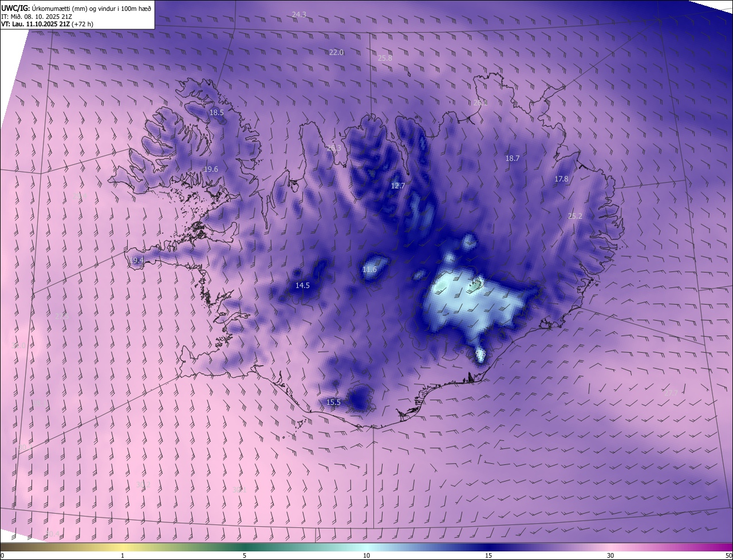733x560 pixels.
Task: Select the 'IT: Mið. 08. 10. 2025 21Z' line
Action: coord(36,16)
